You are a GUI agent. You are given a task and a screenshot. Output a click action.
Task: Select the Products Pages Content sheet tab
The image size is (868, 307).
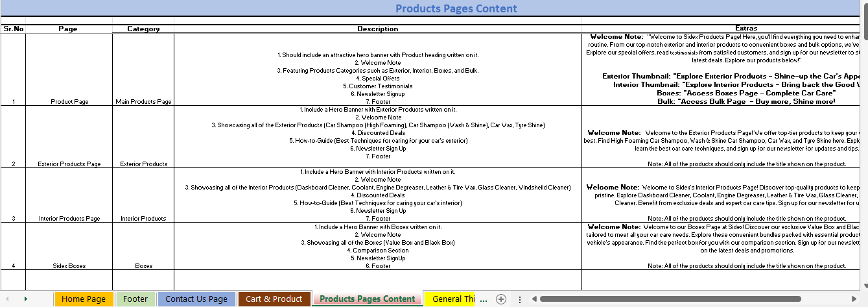(x=367, y=299)
